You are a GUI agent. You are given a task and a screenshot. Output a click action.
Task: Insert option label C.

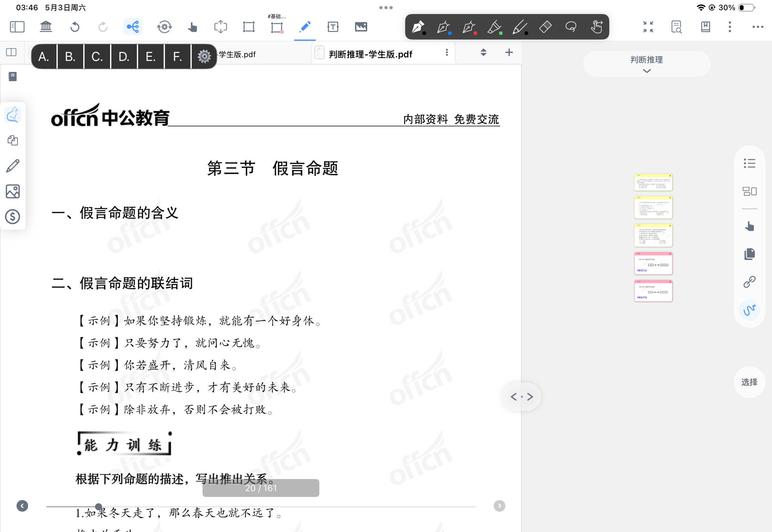[x=97, y=56]
